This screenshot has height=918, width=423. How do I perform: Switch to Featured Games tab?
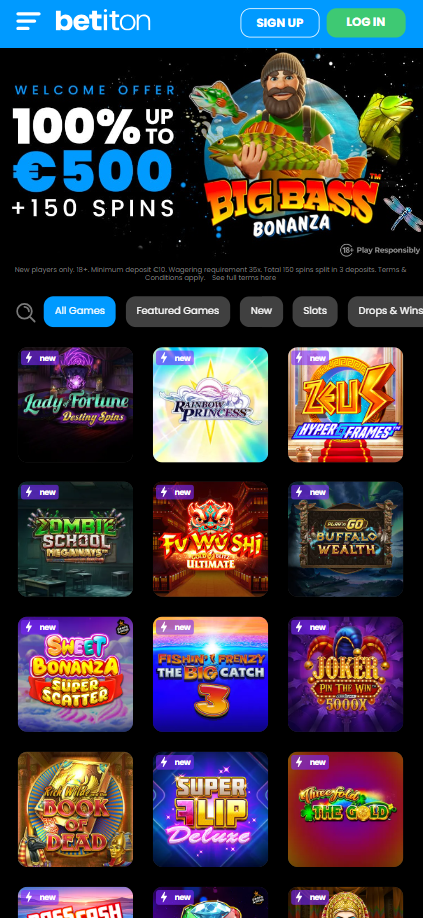[x=178, y=311]
